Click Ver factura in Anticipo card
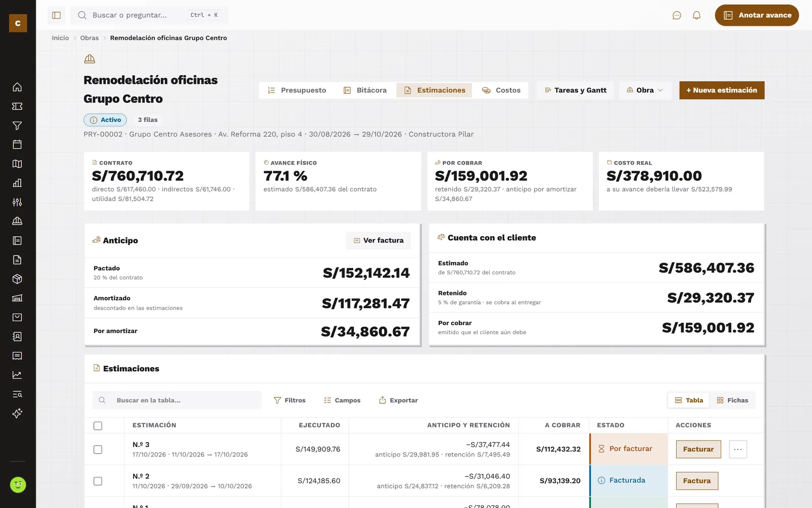 tap(379, 240)
